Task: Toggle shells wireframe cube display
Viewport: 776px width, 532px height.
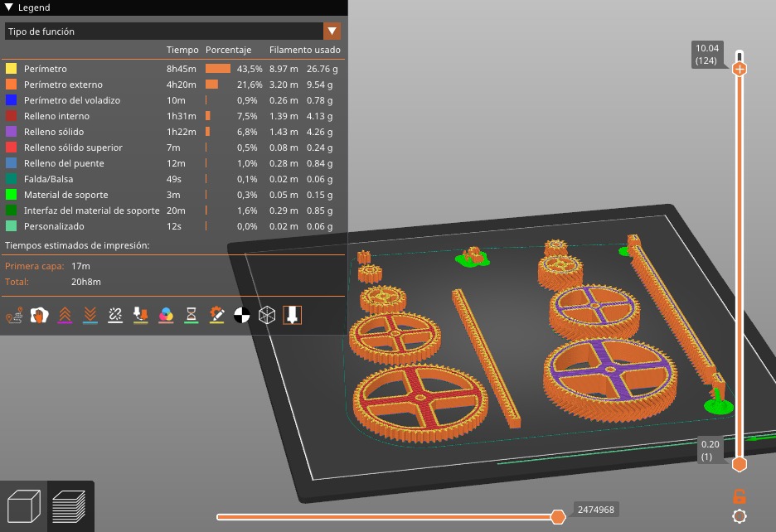Action: tap(266, 315)
